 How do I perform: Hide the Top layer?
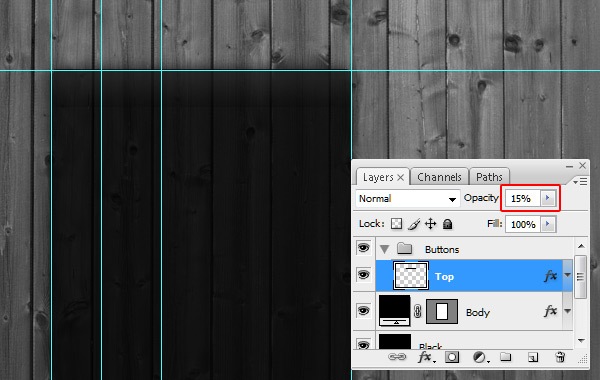pyautogui.click(x=363, y=274)
